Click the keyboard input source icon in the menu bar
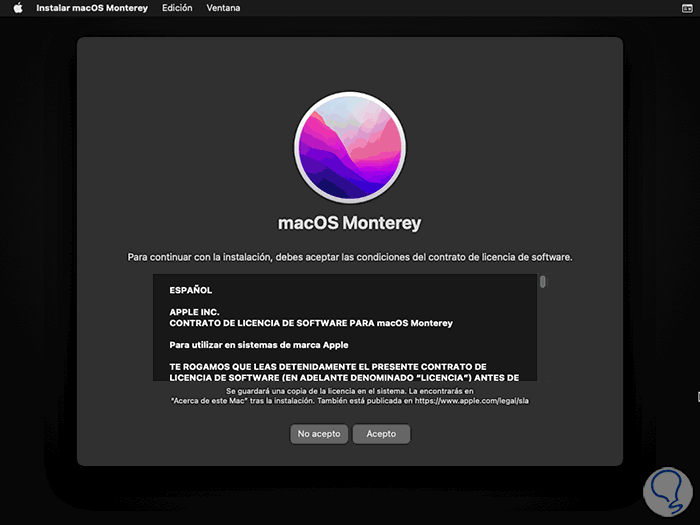Viewport: 700px width, 525px height. [x=687, y=8]
